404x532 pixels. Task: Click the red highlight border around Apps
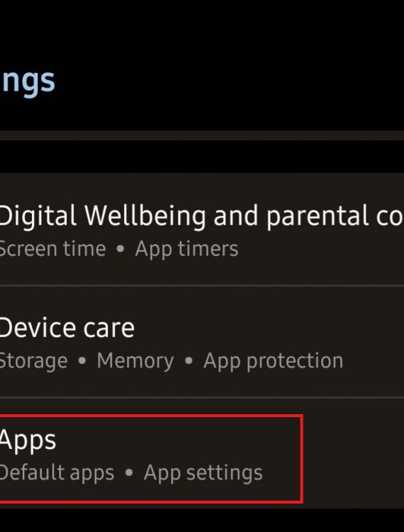point(301,458)
